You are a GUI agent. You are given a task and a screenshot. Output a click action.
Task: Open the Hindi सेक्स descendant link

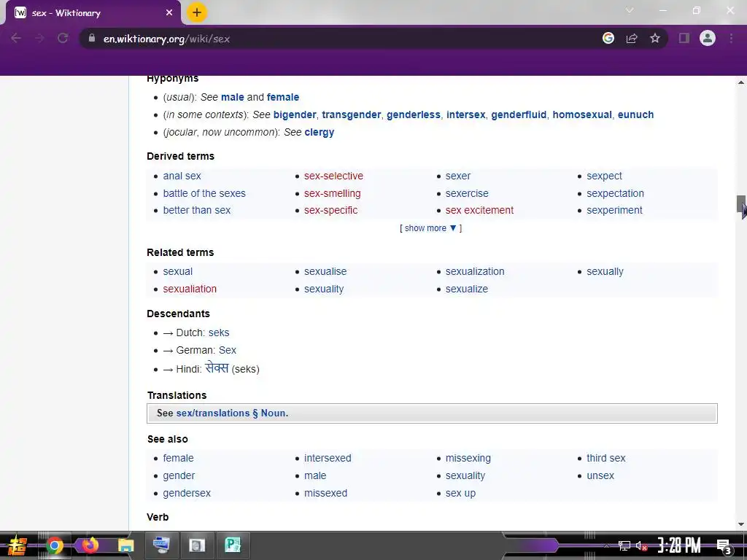click(x=217, y=368)
